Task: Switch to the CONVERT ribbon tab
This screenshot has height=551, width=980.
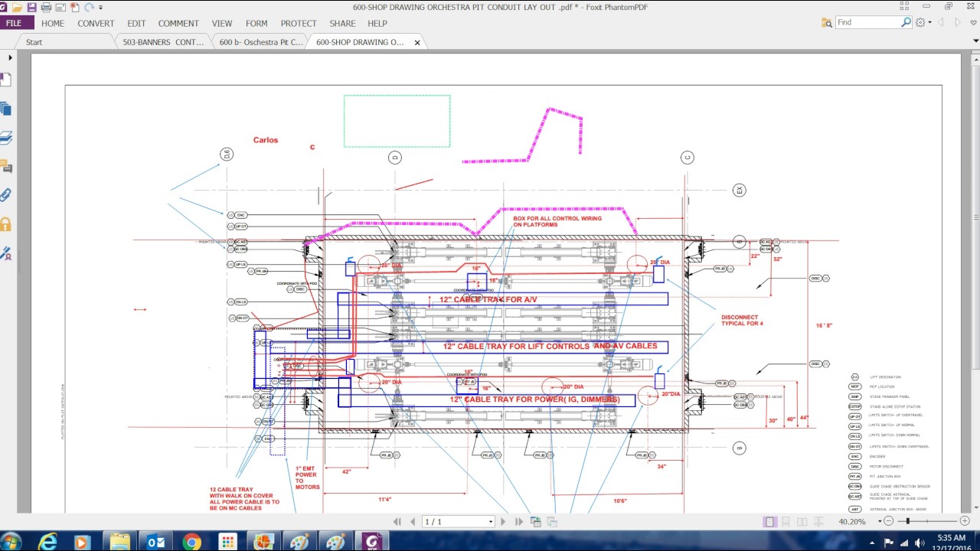Action: pos(96,24)
